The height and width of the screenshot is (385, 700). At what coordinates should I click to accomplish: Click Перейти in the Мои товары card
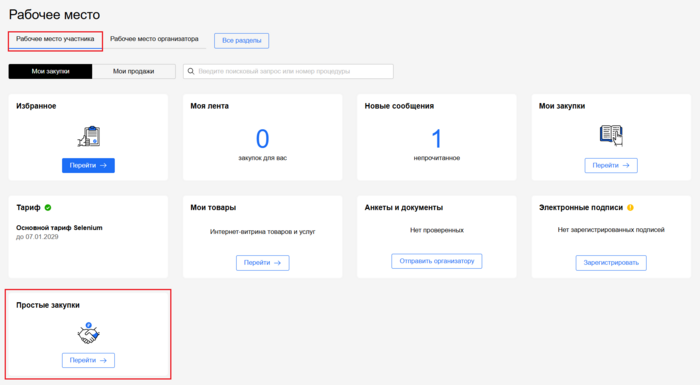pyautogui.click(x=262, y=263)
